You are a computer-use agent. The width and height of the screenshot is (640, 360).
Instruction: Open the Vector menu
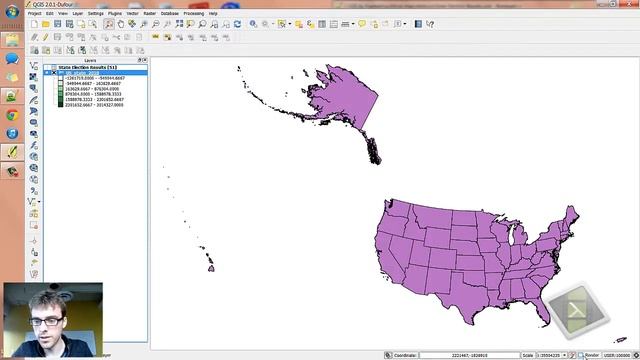(132, 13)
